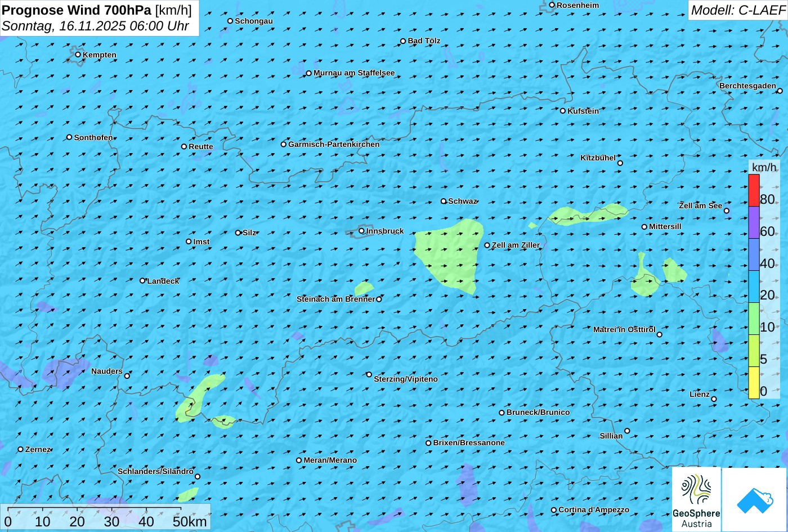Click the Kitzbühel marker dot

tap(620, 163)
